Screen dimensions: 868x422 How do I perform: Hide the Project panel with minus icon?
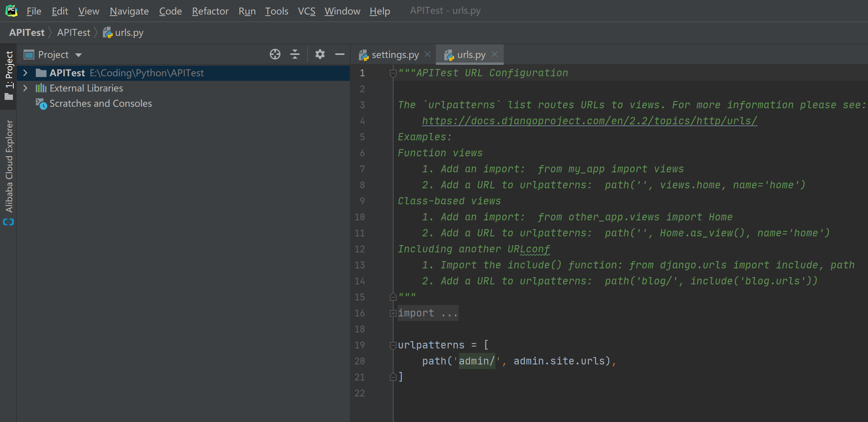(x=340, y=55)
